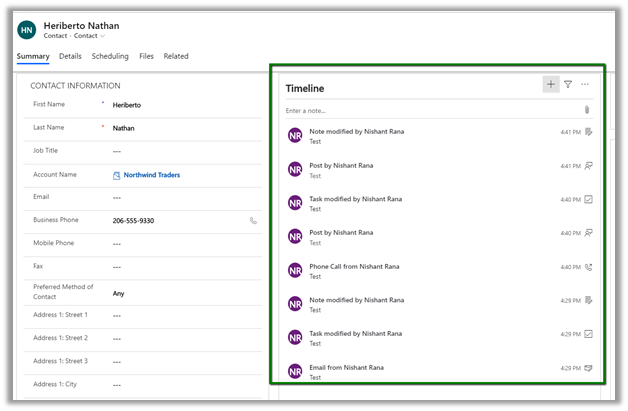Viewport: 628px width, 411px height.
Task: Open Timeline more options ellipsis
Action: tap(585, 85)
